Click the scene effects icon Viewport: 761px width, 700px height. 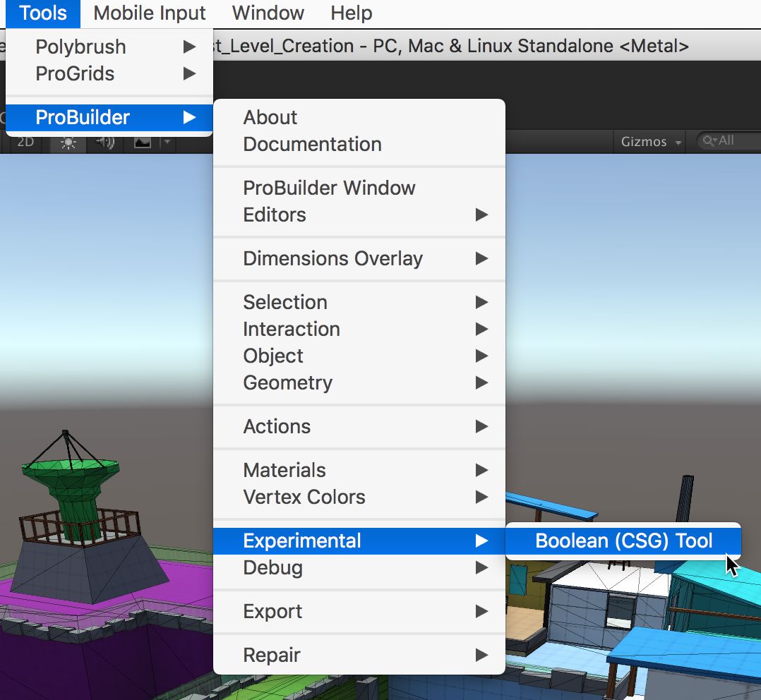(143, 142)
